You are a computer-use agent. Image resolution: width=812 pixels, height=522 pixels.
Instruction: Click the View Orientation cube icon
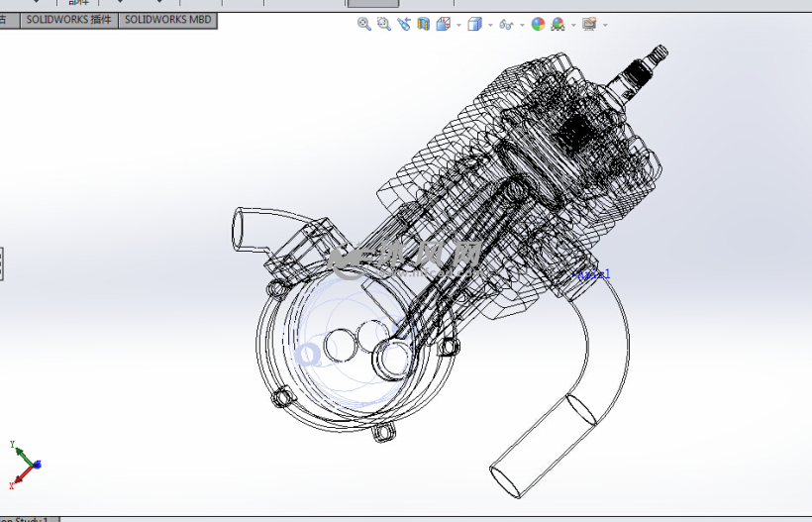pos(443,25)
